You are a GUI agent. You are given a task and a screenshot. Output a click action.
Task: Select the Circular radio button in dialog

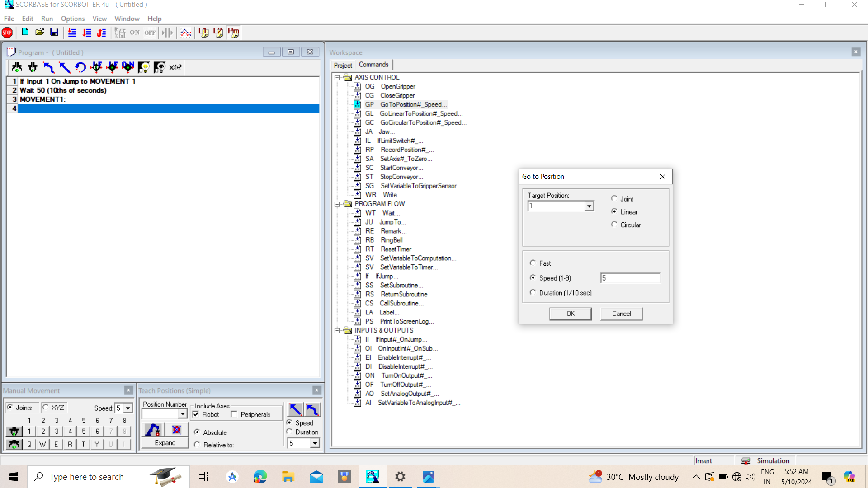pos(614,225)
